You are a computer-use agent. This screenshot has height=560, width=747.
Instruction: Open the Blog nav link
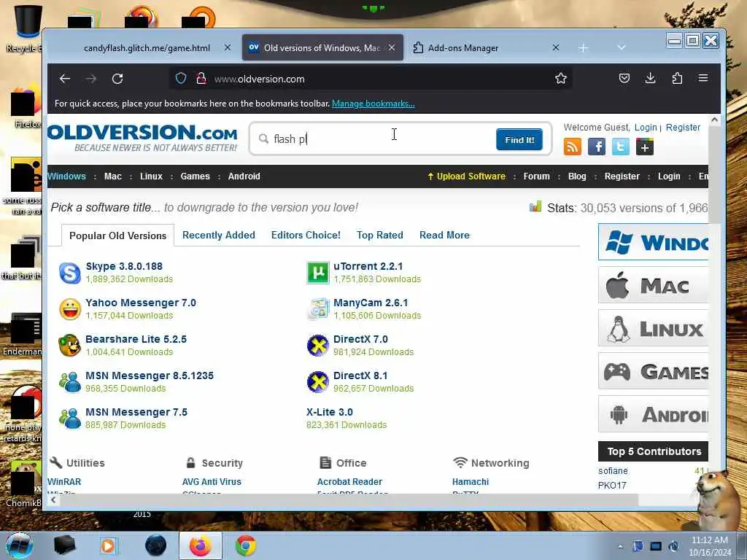click(x=577, y=176)
